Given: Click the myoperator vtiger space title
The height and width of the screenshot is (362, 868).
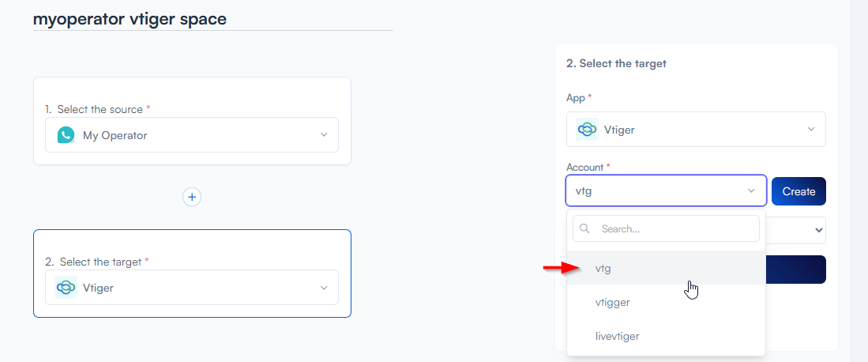Looking at the screenshot, I should click(x=130, y=19).
